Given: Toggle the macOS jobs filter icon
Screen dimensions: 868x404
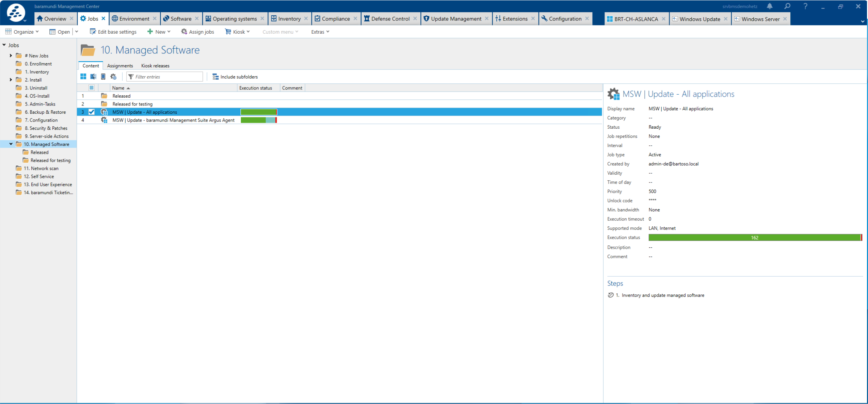Looking at the screenshot, I should (93, 77).
